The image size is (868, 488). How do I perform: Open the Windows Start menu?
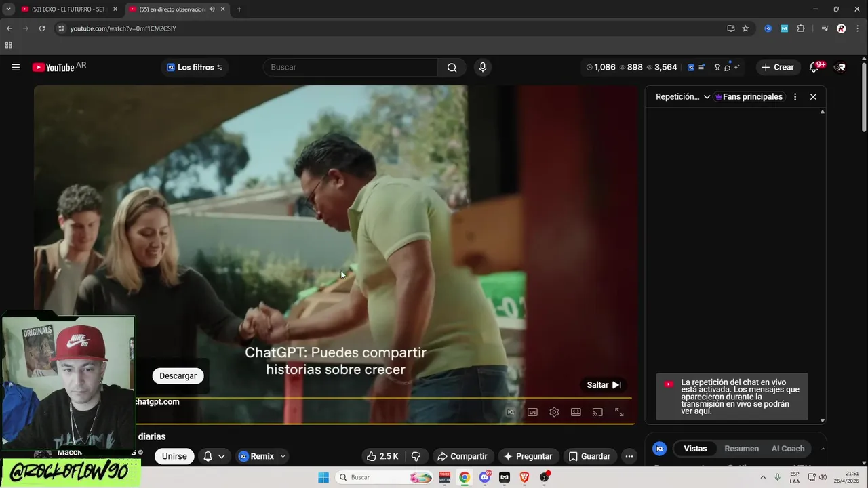[x=323, y=477]
